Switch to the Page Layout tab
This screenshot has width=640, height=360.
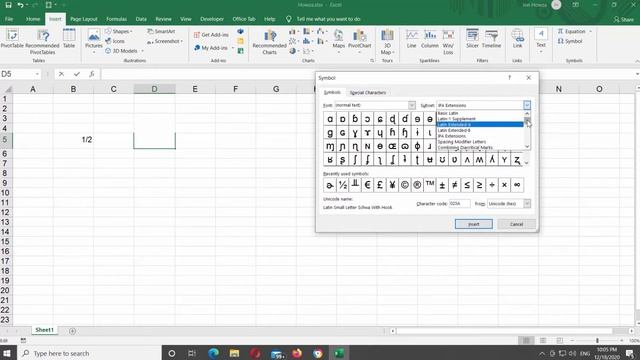tap(84, 19)
